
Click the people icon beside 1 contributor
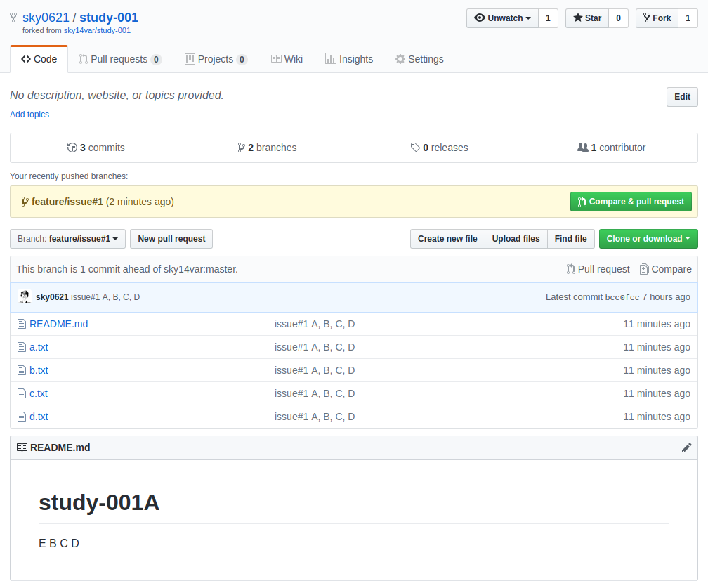tap(582, 148)
